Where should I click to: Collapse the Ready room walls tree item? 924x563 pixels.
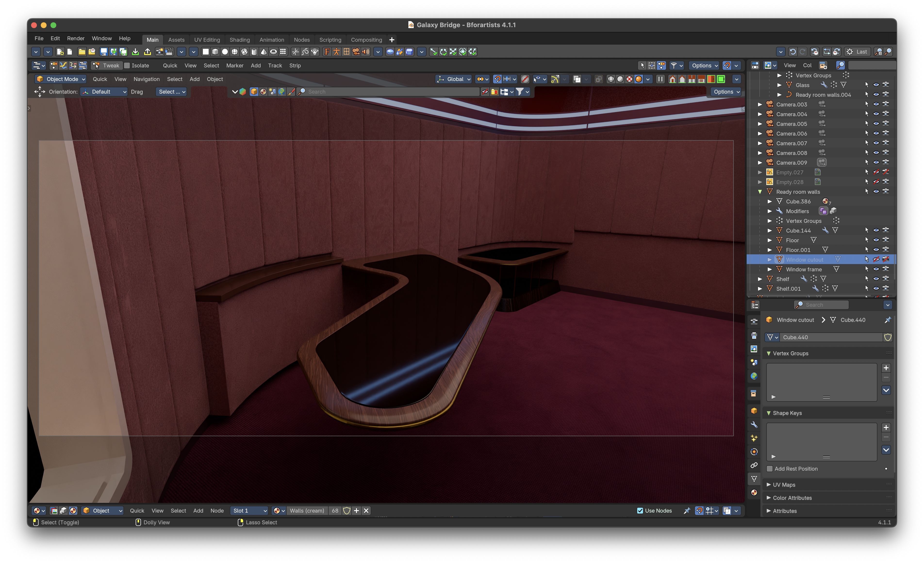(760, 192)
